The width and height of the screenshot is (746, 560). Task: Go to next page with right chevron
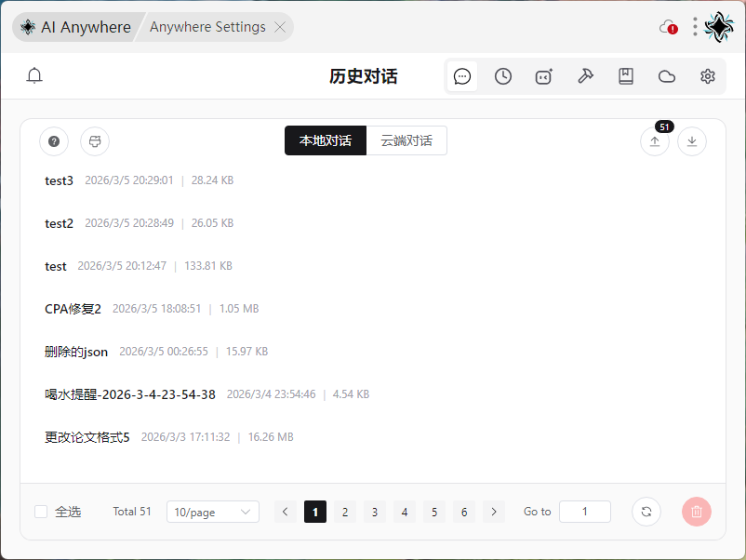tap(494, 512)
